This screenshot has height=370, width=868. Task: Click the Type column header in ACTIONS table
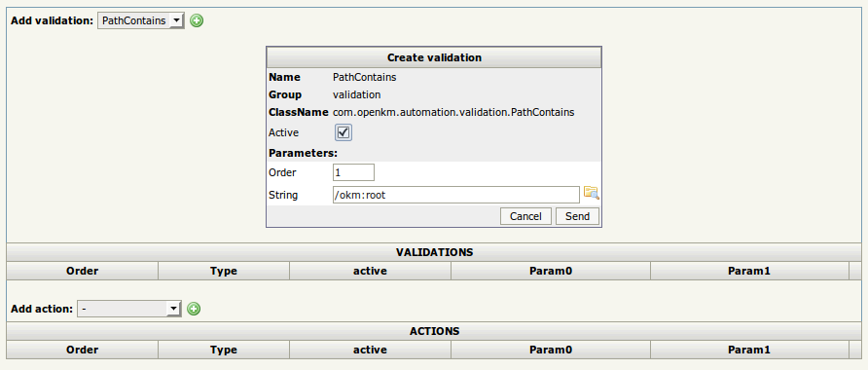pyautogui.click(x=224, y=350)
